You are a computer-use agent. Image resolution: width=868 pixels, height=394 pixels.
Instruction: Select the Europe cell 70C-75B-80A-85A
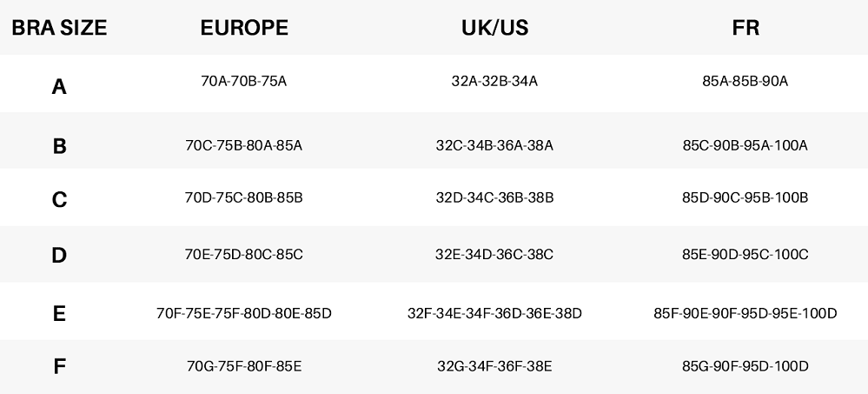243,145
